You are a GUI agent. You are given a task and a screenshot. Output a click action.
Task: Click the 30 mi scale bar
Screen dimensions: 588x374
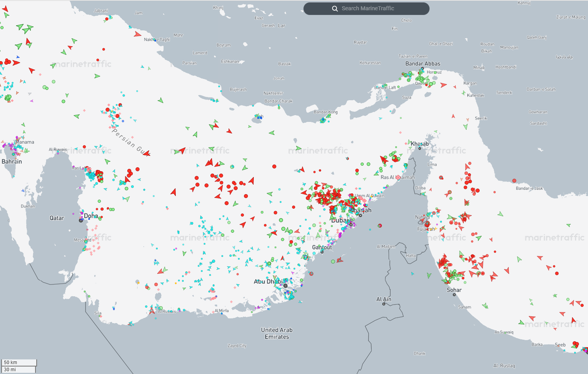coord(19,370)
